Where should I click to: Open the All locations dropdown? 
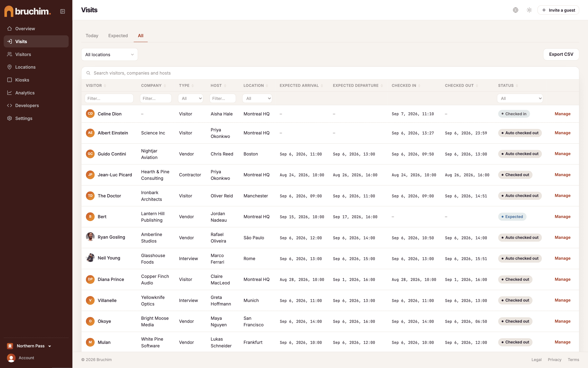pyautogui.click(x=109, y=55)
